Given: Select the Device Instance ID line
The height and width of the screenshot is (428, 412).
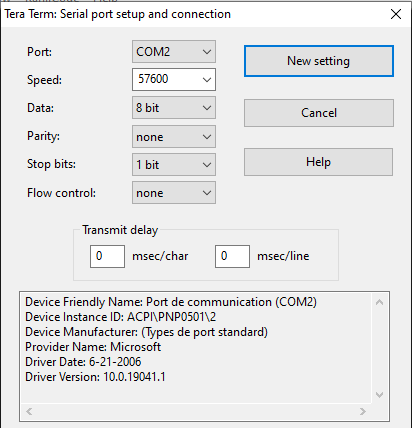Looking at the screenshot, I should point(121,317).
